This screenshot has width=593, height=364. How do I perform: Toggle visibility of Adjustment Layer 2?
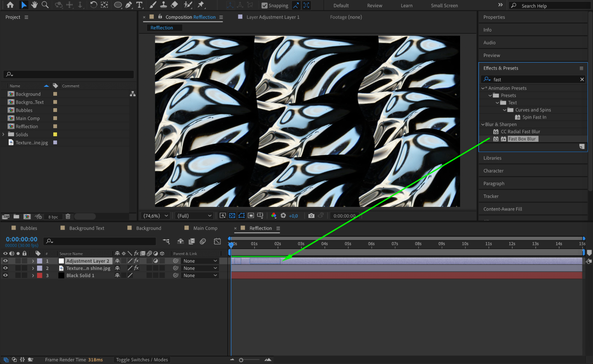5,261
